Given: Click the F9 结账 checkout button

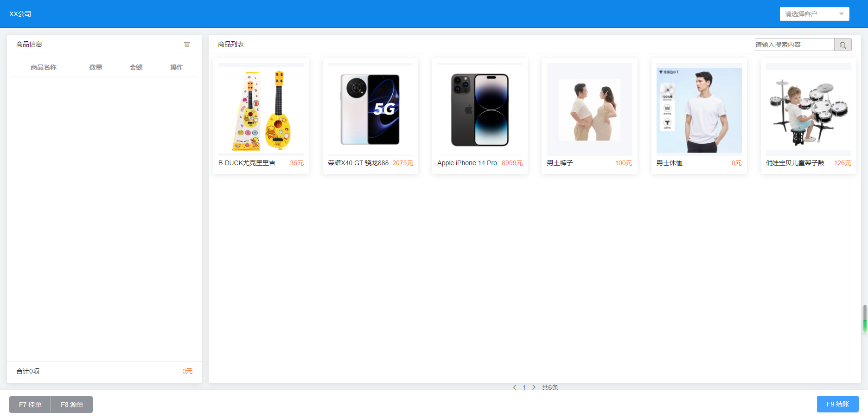Looking at the screenshot, I should coord(838,404).
